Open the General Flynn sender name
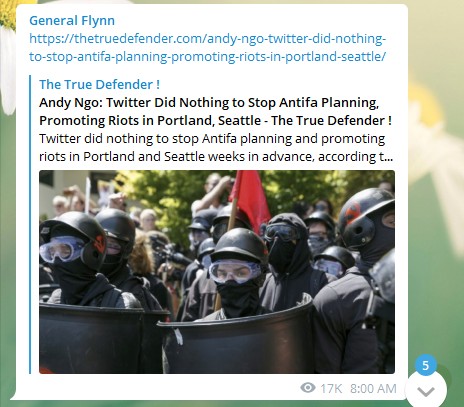Viewport: 464px width, 407px height. [72, 21]
